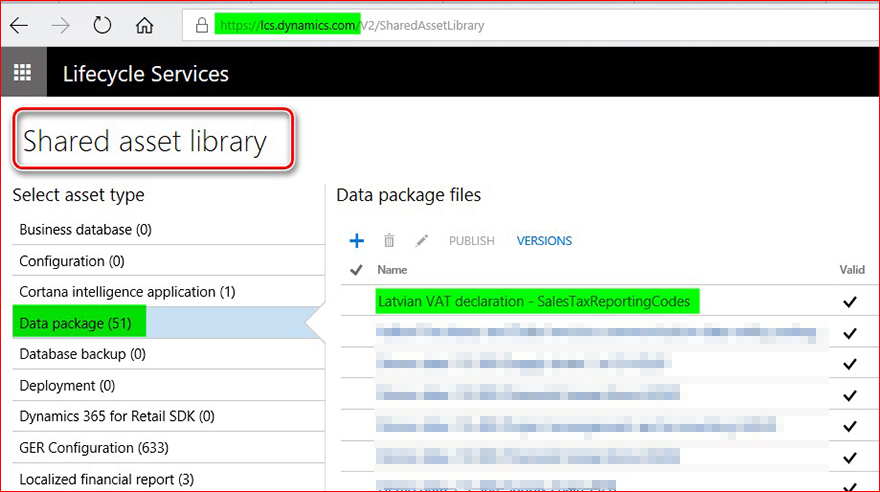
Task: Sort by the Name column header
Action: [x=392, y=270]
